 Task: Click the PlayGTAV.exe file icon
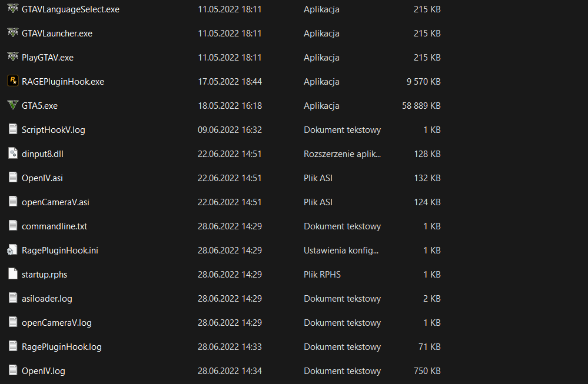[13, 56]
